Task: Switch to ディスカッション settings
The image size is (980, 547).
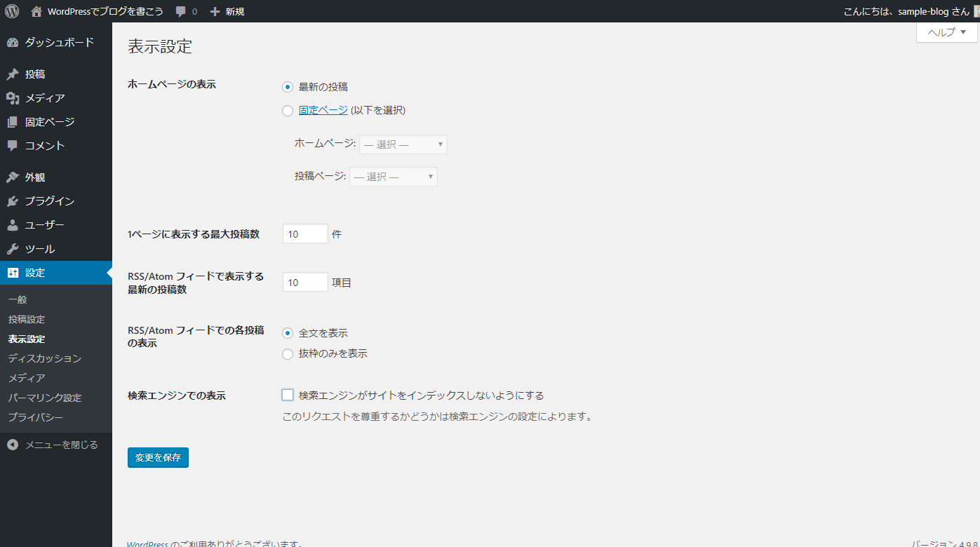Action: click(x=31, y=358)
